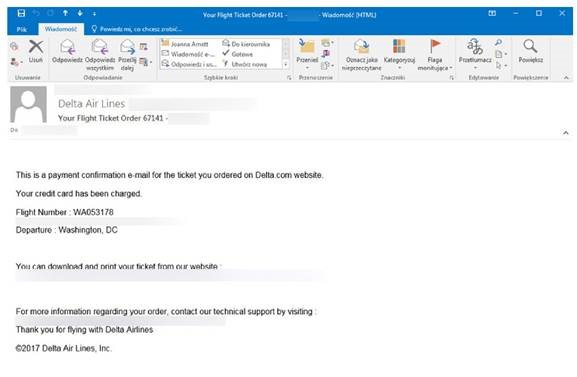This screenshot has width=577, height=377.
Task: Click the sender avatar picture
Action: pyautogui.click(x=28, y=104)
